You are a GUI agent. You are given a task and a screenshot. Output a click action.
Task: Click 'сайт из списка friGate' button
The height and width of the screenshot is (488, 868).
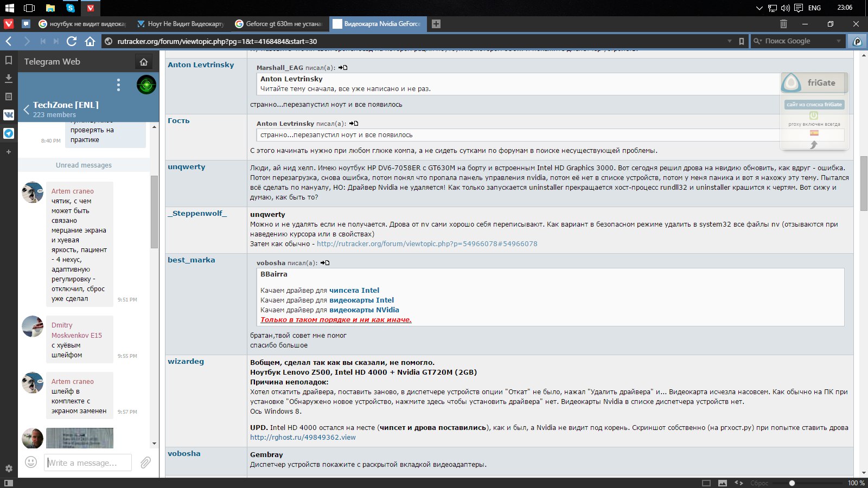(x=814, y=105)
